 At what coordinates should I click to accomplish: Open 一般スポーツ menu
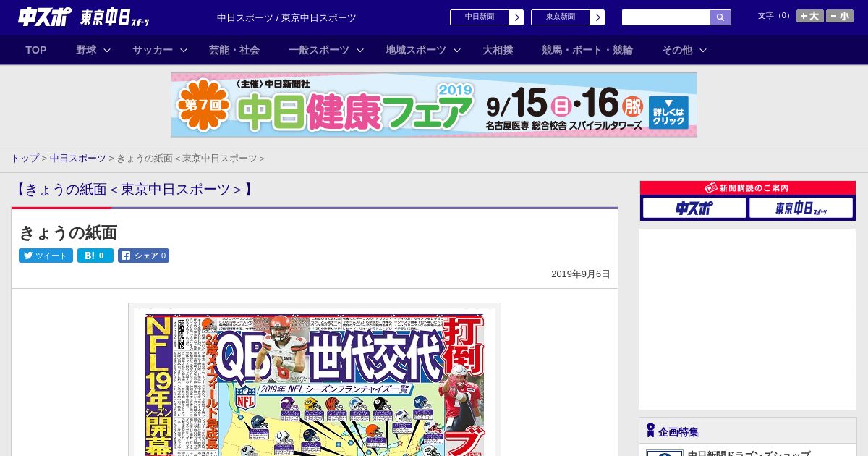pos(319,50)
